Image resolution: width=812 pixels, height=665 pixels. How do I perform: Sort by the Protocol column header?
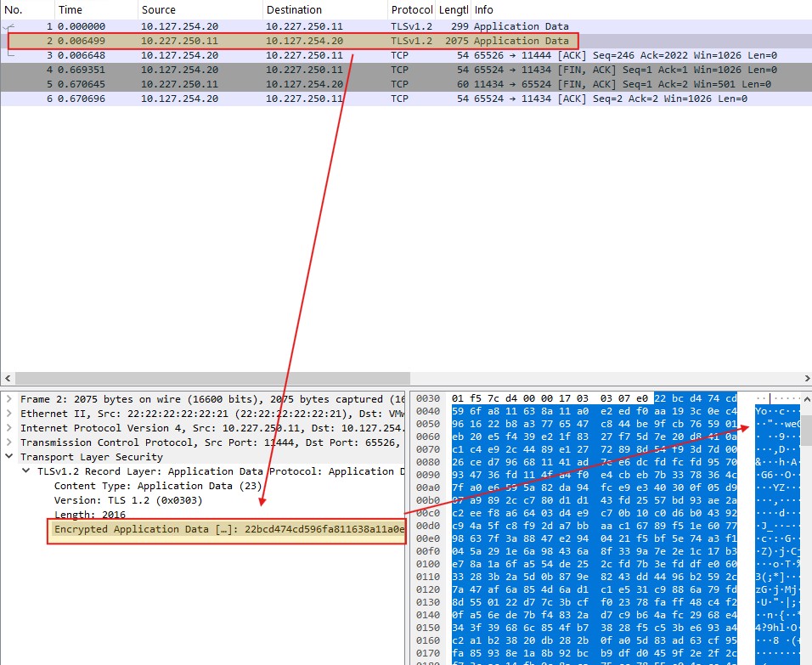click(412, 9)
